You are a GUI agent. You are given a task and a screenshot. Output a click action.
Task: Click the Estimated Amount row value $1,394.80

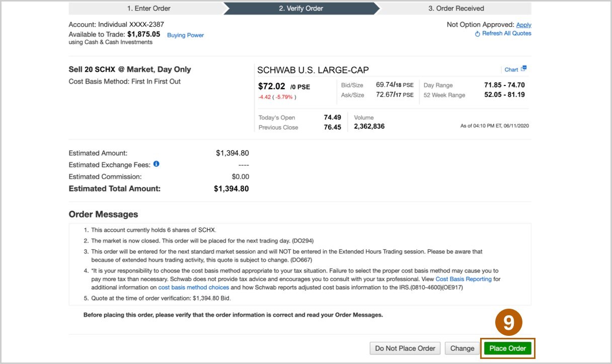(233, 153)
